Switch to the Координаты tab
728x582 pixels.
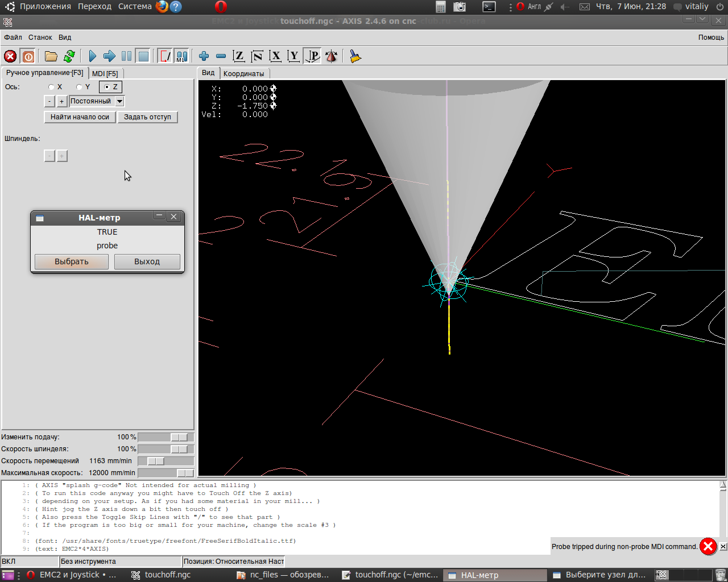(243, 73)
